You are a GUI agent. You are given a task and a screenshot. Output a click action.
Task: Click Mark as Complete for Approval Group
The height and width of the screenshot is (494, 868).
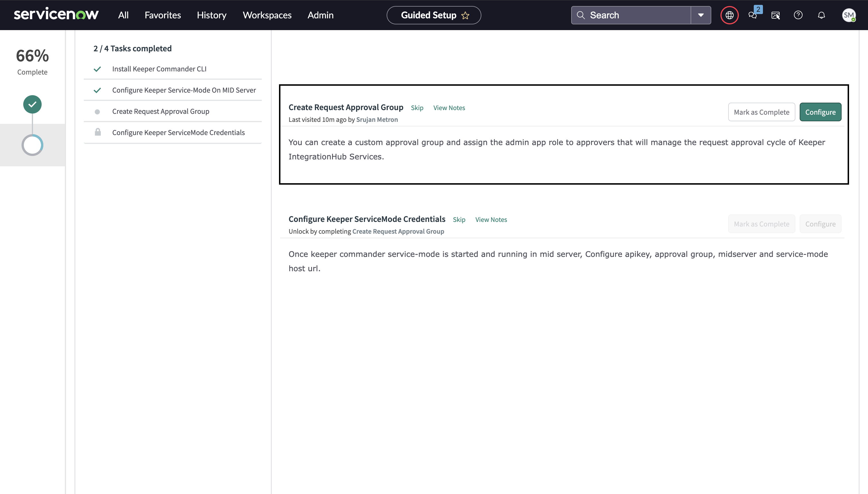tap(762, 112)
